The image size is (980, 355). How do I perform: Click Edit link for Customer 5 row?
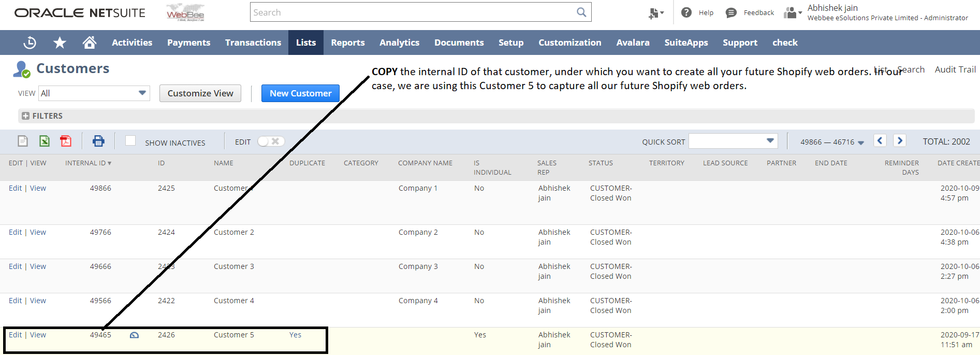(15, 335)
